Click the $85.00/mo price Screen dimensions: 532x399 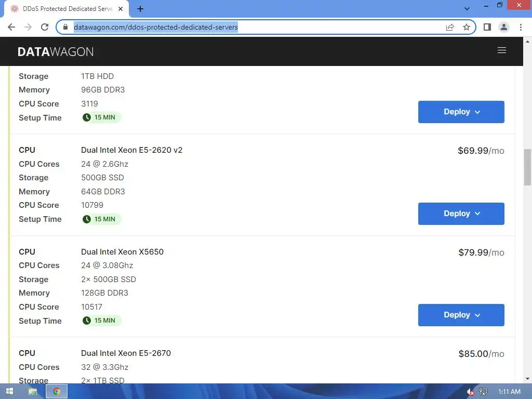[x=481, y=354]
